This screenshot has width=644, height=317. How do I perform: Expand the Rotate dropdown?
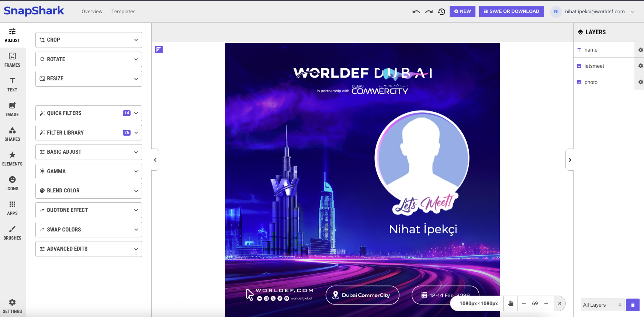point(89,59)
